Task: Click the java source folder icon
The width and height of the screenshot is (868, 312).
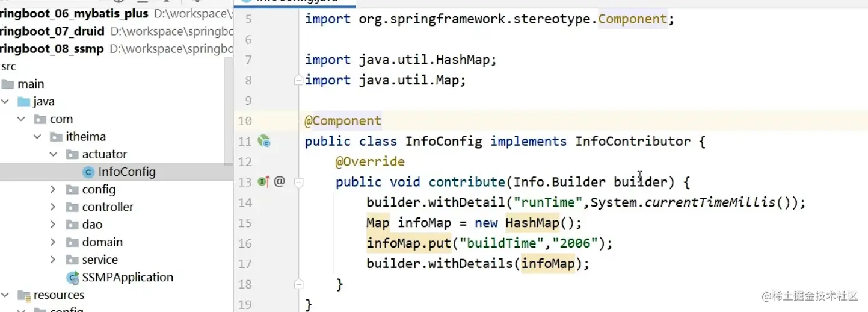Action: pos(23,102)
